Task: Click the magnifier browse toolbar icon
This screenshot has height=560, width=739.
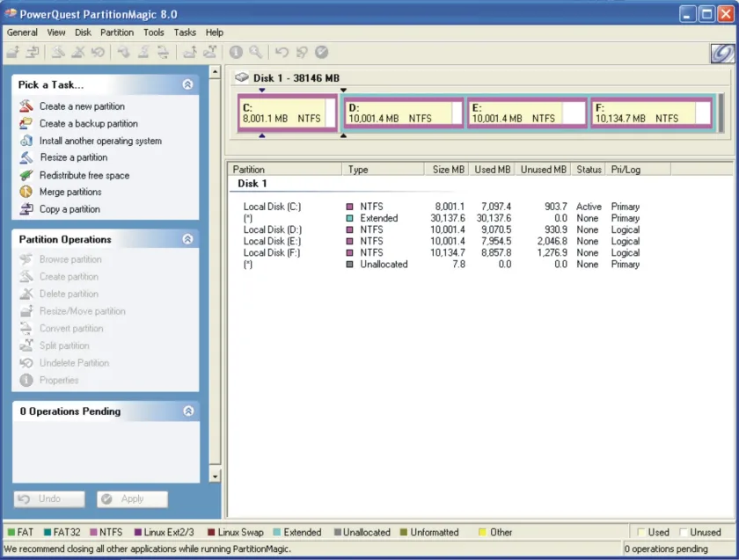Action: pyautogui.click(x=255, y=52)
